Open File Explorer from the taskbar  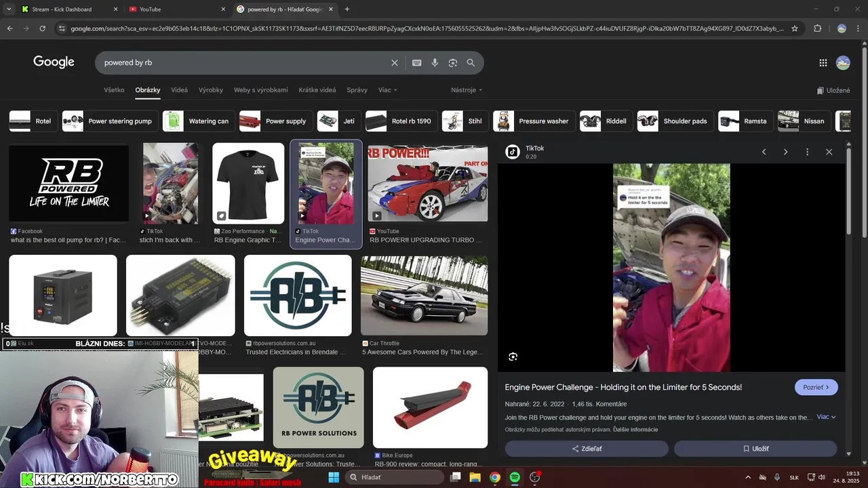coord(475,477)
